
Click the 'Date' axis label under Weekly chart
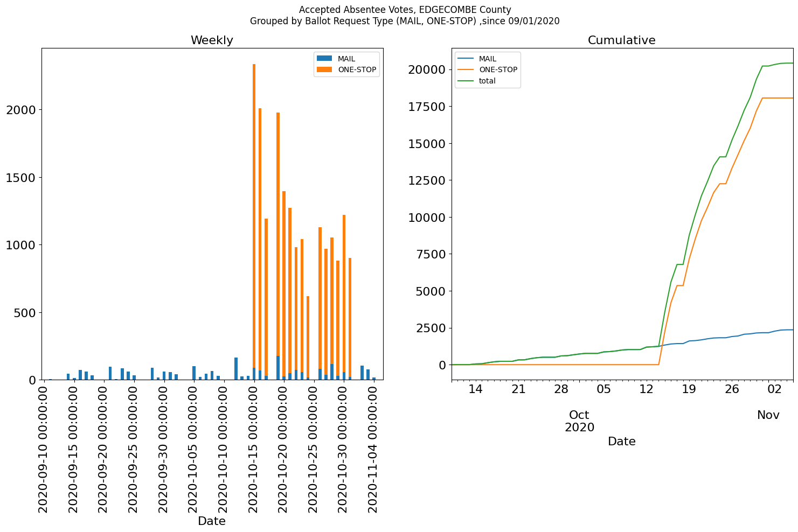pos(212,521)
